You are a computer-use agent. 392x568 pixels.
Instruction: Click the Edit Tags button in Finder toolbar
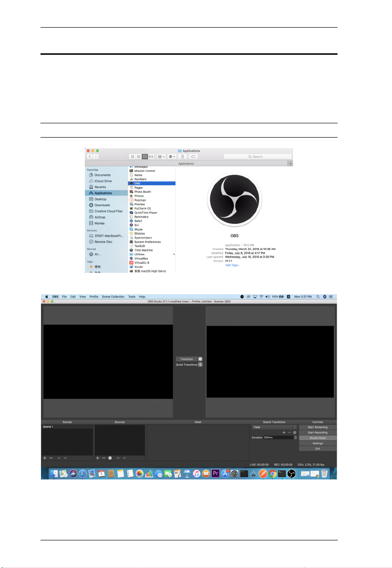[x=193, y=157]
